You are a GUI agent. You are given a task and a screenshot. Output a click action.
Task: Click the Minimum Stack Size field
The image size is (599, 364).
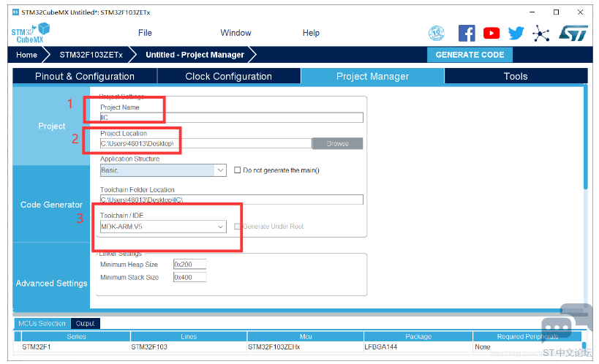pyautogui.click(x=189, y=277)
